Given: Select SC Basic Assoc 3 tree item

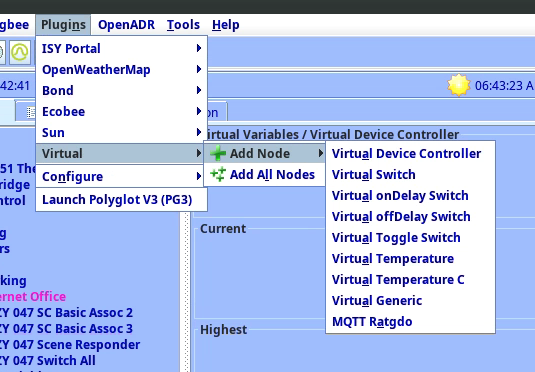Looking at the screenshot, I should click(x=66, y=329).
